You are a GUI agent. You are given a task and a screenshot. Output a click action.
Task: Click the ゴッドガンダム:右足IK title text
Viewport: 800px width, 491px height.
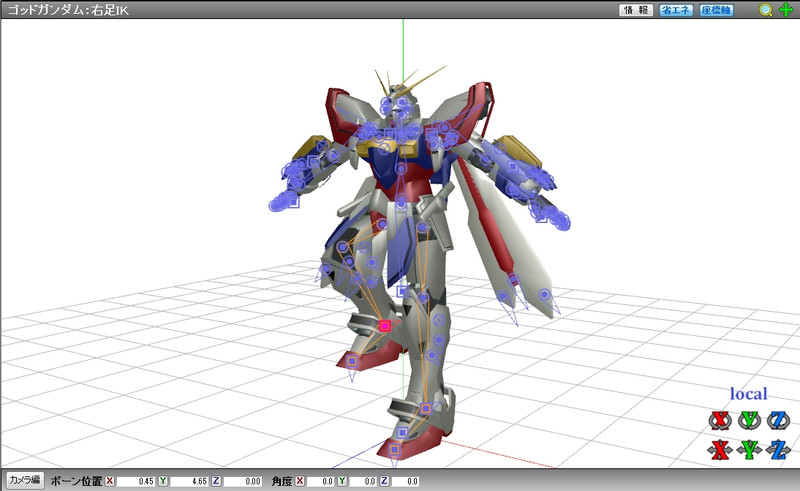pyautogui.click(x=68, y=10)
